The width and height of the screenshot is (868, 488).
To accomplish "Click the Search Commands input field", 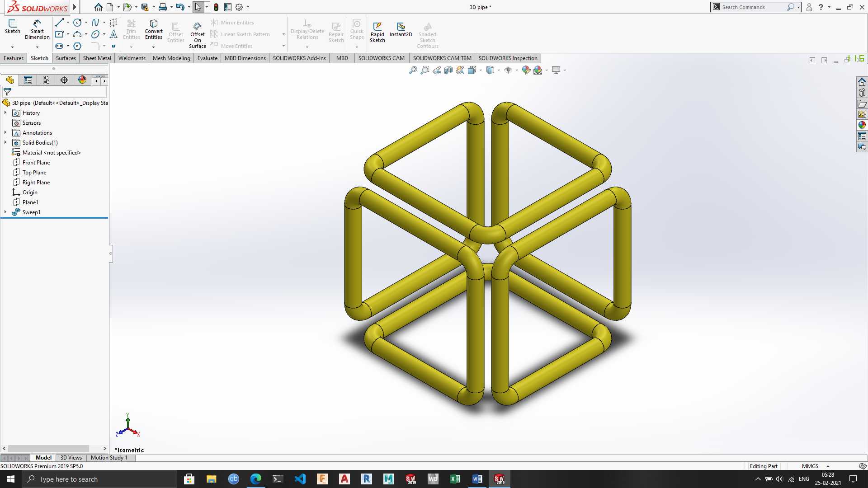I will (753, 7).
